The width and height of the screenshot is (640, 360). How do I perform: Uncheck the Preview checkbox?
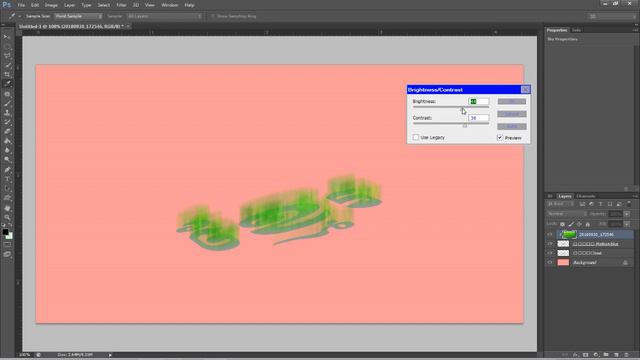500,138
